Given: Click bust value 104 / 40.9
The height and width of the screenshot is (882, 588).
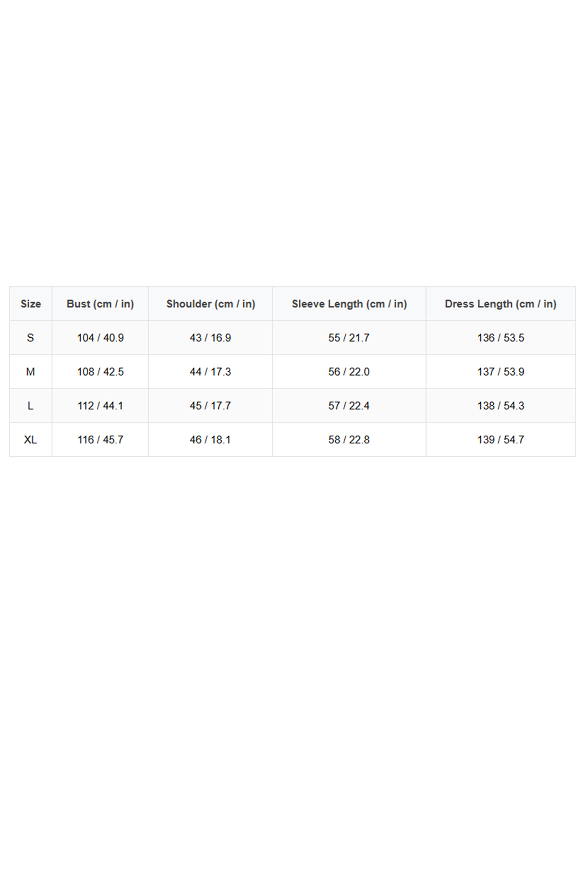Looking at the screenshot, I should pyautogui.click(x=100, y=338).
